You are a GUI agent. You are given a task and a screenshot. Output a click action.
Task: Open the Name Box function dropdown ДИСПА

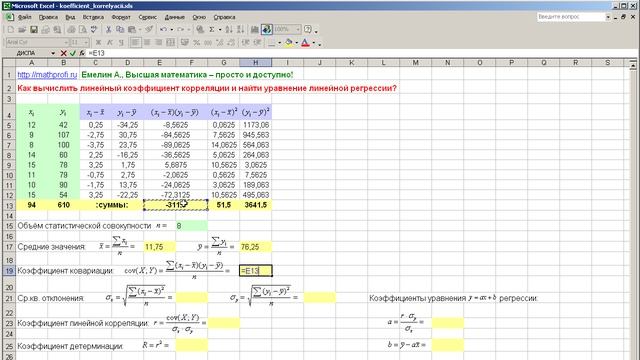(x=53, y=53)
